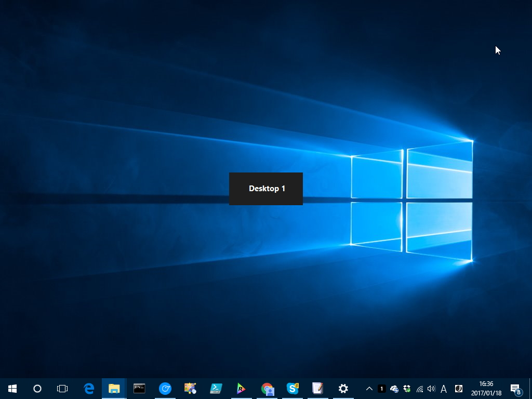Open the colorful R triangle app
This screenshot has height=399, width=532.
[241, 389]
